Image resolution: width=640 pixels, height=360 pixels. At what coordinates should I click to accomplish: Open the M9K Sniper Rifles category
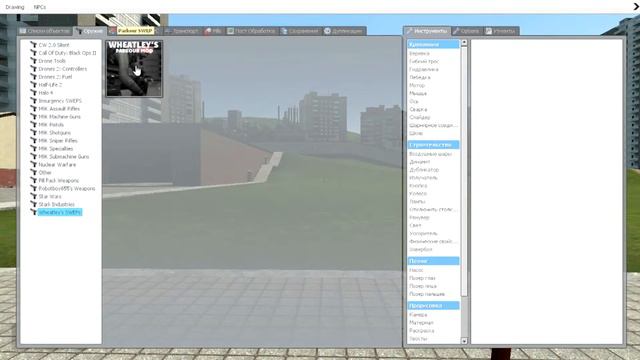tap(58, 140)
